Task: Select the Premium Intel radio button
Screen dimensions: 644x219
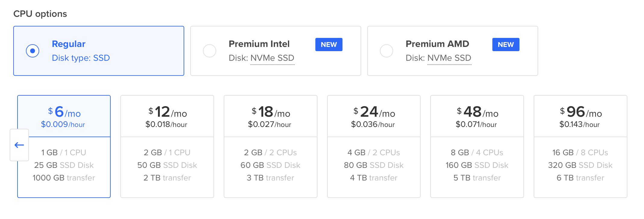Action: [210, 51]
